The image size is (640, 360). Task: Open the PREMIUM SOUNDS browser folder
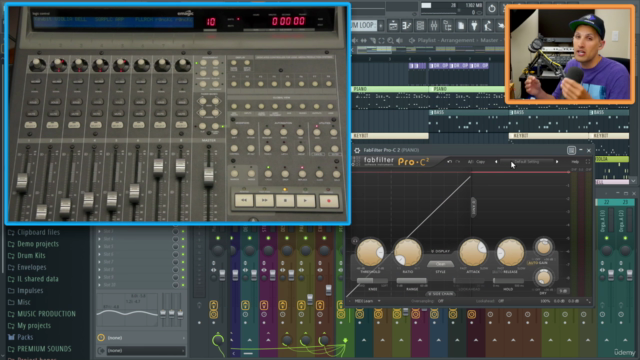click(44, 349)
